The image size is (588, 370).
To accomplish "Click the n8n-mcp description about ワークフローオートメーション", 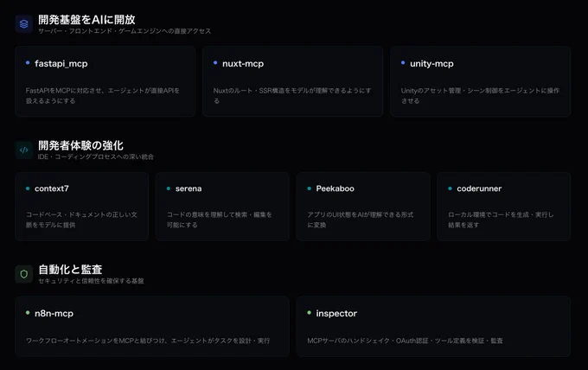I will point(148,341).
